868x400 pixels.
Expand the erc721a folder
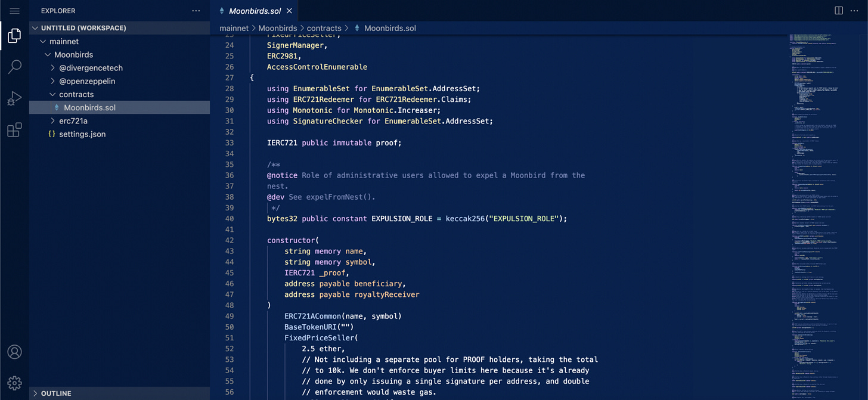point(119,121)
